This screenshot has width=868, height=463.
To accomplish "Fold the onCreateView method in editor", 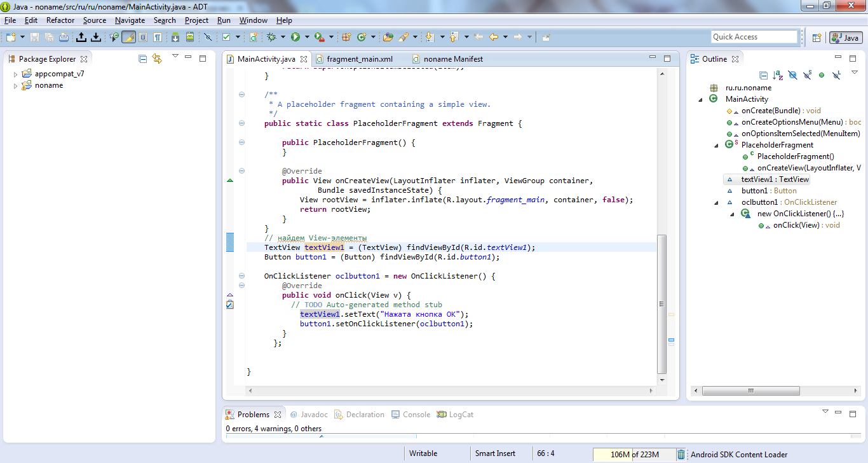I will (x=241, y=171).
